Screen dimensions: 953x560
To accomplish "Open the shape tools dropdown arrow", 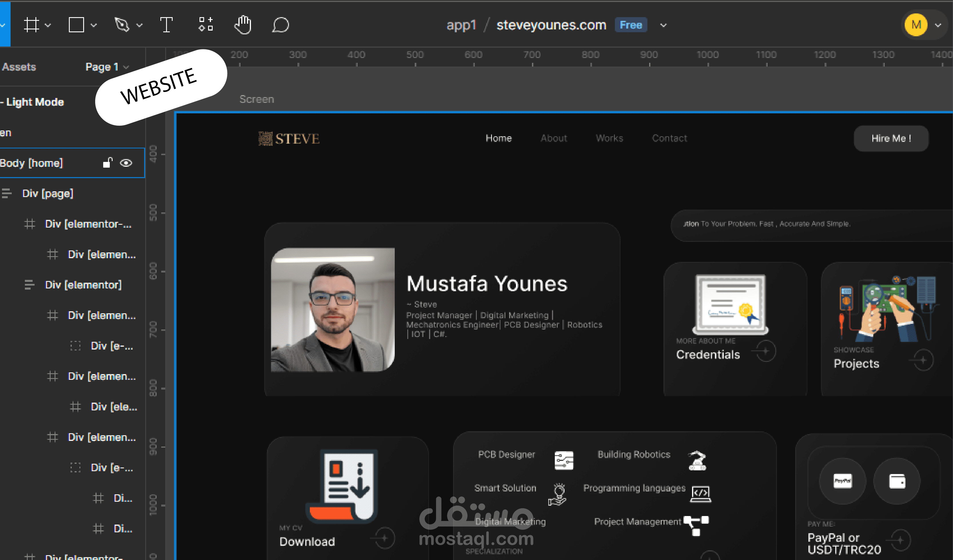I will pyautogui.click(x=94, y=25).
